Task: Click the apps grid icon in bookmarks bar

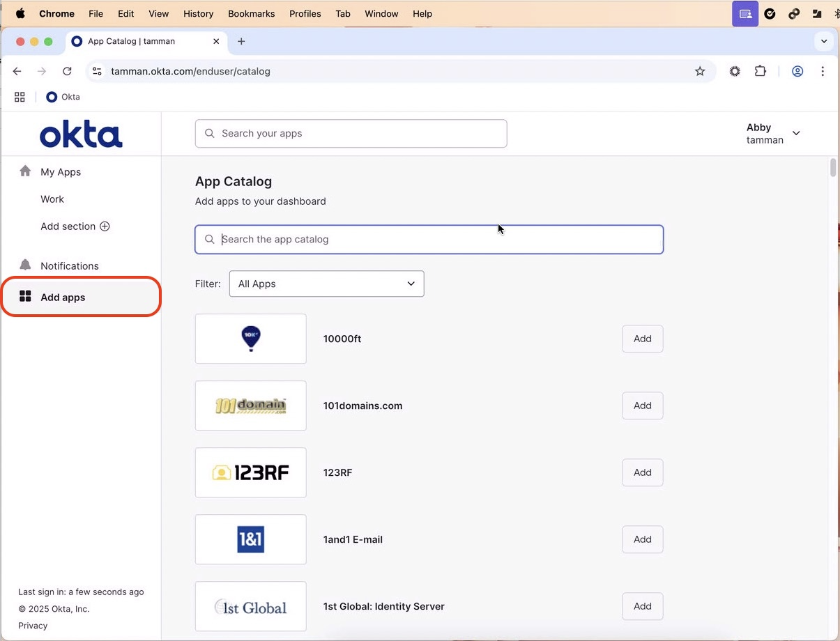Action: [x=20, y=97]
